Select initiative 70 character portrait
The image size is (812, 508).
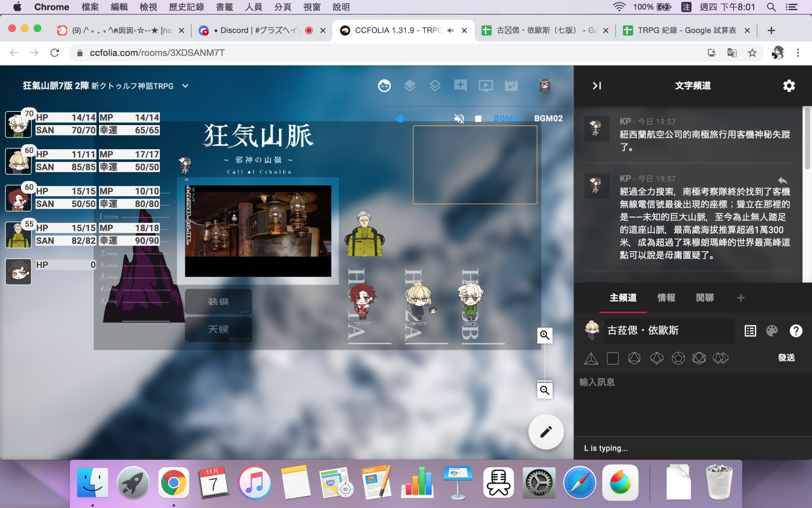coord(18,124)
